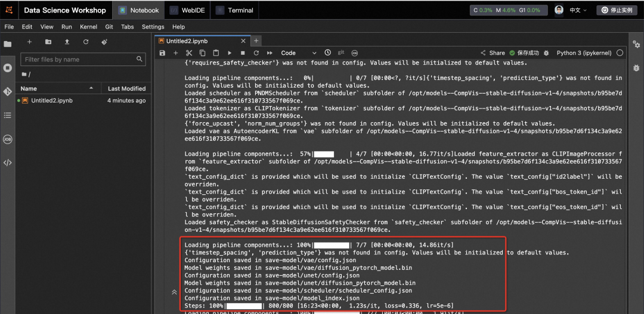Screen dimensions: 644x314
Task: Copy the selected cell
Action: tap(203, 53)
